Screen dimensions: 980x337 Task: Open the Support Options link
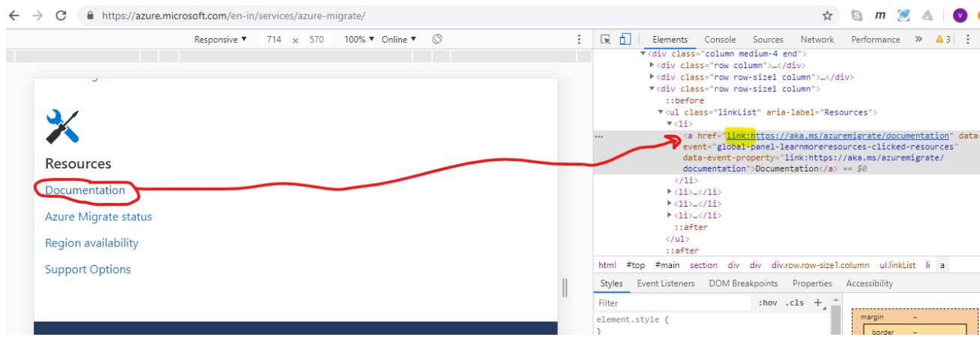88,269
